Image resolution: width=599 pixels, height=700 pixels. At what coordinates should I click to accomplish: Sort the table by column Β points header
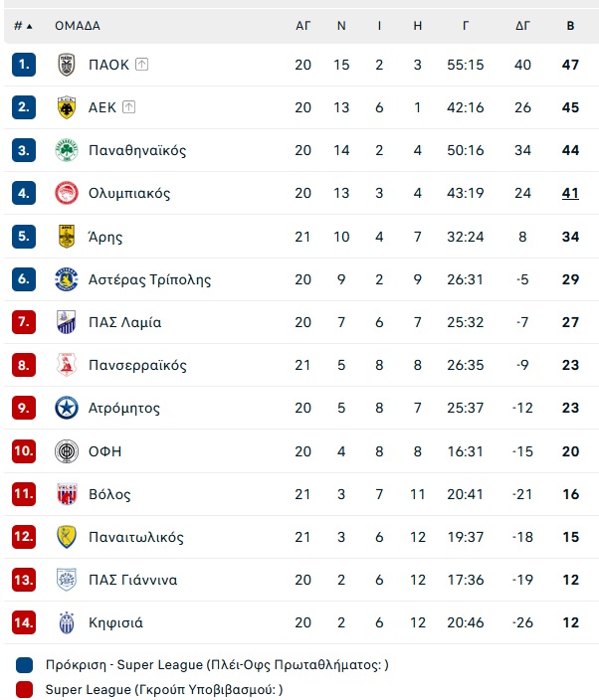tap(570, 26)
